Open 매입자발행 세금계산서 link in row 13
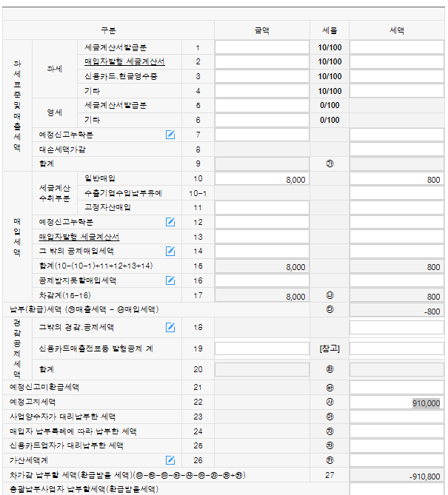Image resolution: width=448 pixels, height=495 pixels. 78,237
